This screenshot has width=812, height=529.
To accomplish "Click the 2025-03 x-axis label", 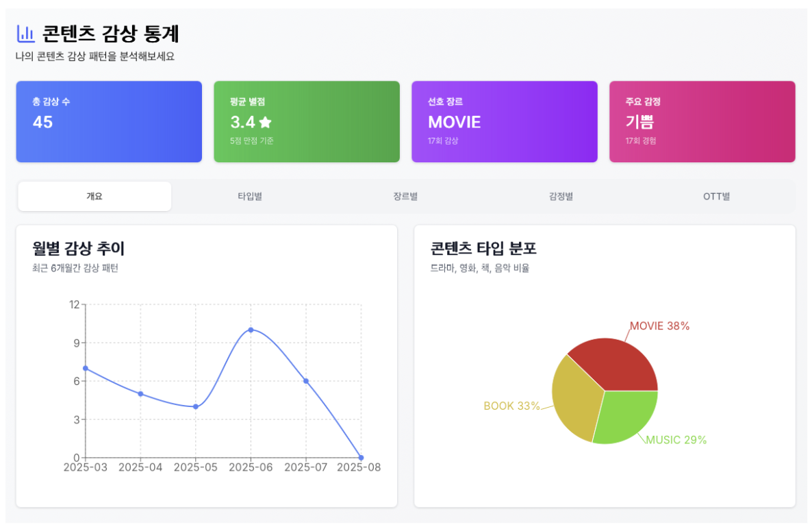I will point(86,467).
